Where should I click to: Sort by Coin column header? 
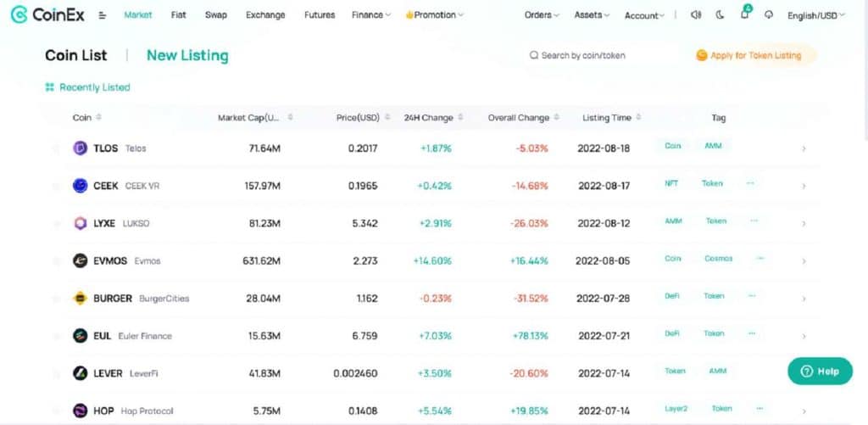[87, 117]
